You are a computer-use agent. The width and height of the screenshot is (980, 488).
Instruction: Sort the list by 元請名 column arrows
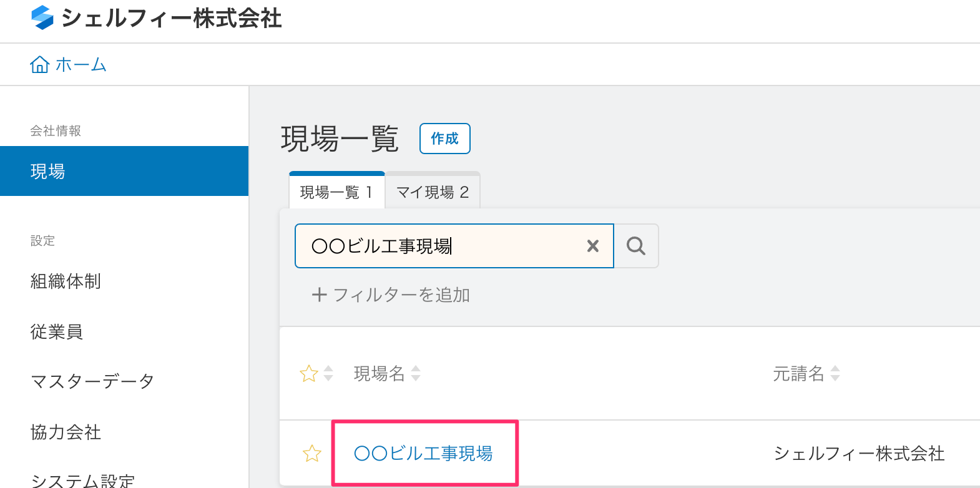[x=835, y=374]
